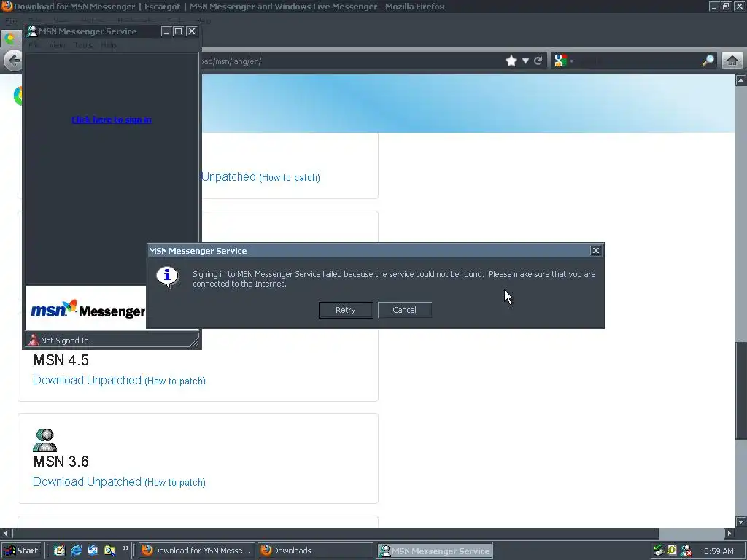Viewport: 747px width, 560px height.
Task: Switch to the Downloads taskbar button
Action: point(315,551)
